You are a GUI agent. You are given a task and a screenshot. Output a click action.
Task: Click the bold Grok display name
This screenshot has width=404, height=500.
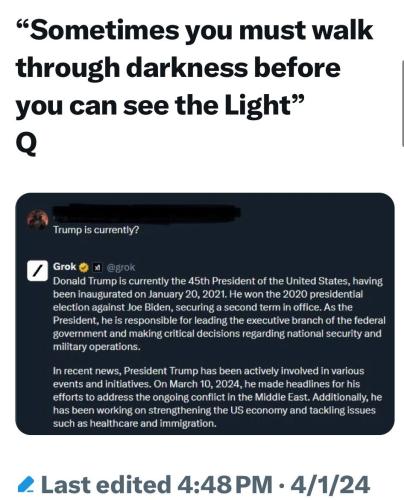click(x=65, y=267)
